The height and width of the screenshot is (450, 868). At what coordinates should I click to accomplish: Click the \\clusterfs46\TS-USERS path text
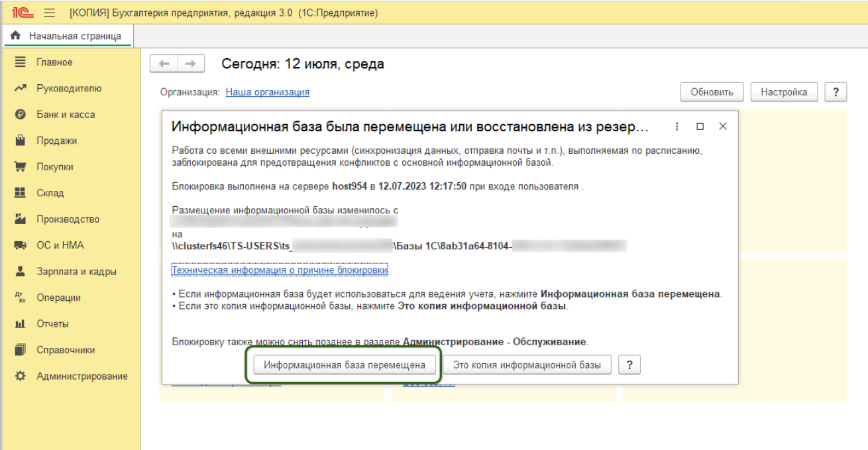[231, 246]
